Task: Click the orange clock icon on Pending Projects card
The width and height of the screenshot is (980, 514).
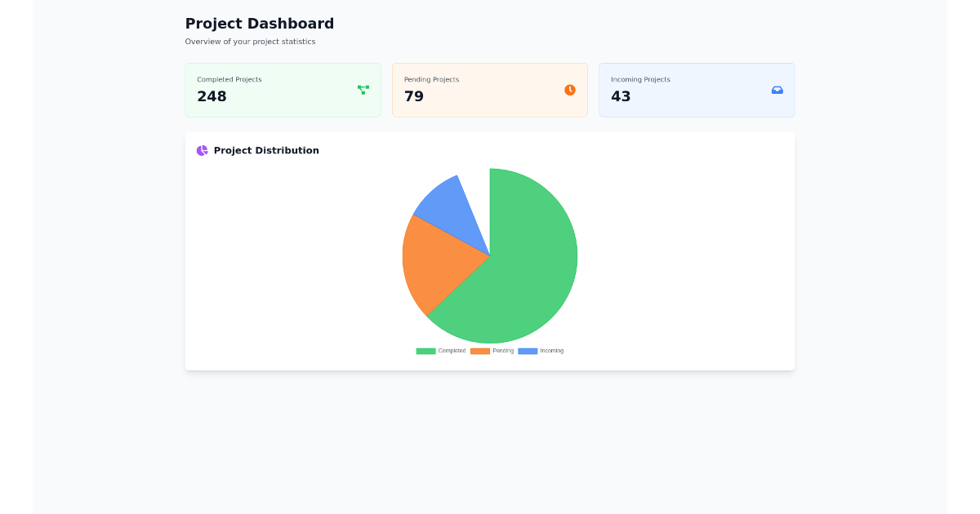Action: (x=569, y=90)
